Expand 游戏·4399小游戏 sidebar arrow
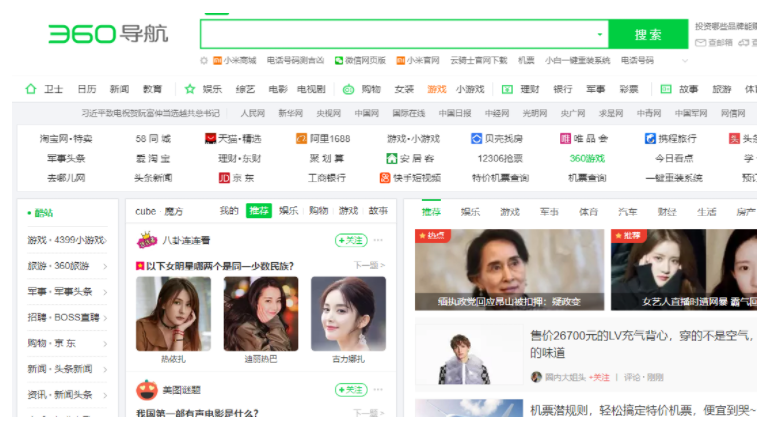Screen dimensions: 773x427 click(x=105, y=241)
